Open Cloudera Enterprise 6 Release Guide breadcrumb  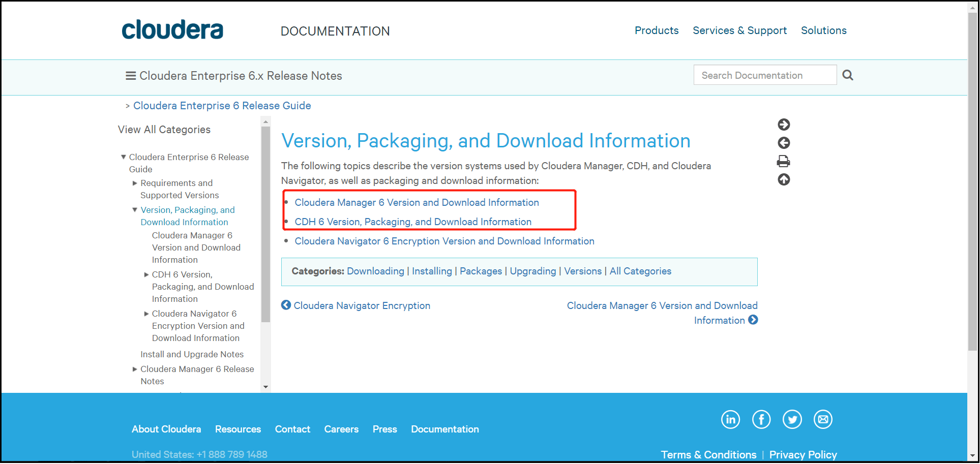tap(222, 106)
